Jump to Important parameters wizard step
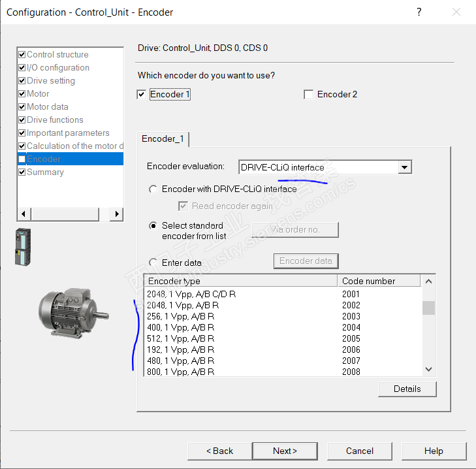This screenshot has height=469, width=476. (x=68, y=133)
